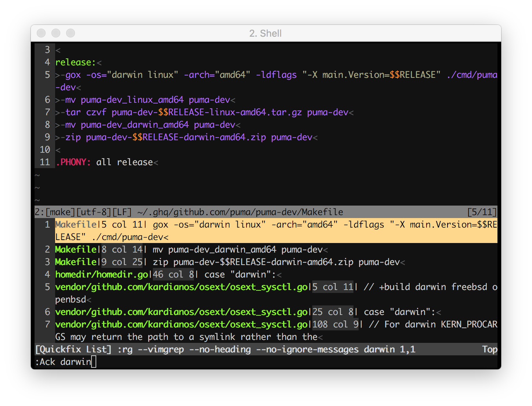This screenshot has height=406, width=532.
Task: Open osext_sysctl.go match at 25 col 8
Action: pyautogui.click(x=266, y=312)
